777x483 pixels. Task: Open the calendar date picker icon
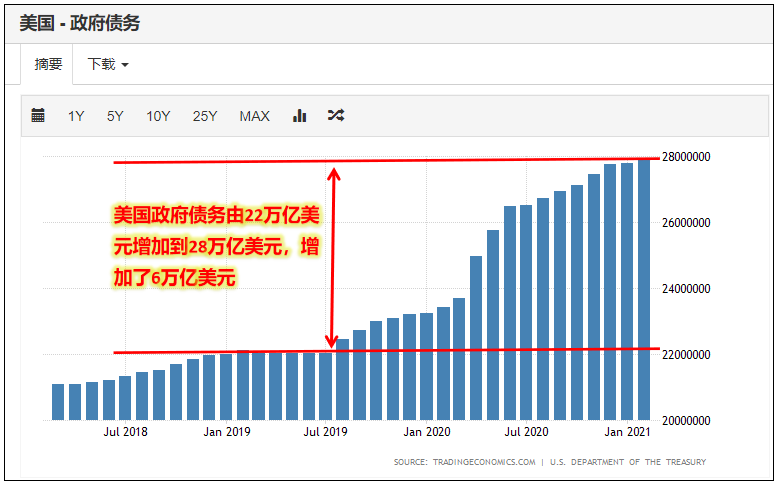[x=38, y=115]
